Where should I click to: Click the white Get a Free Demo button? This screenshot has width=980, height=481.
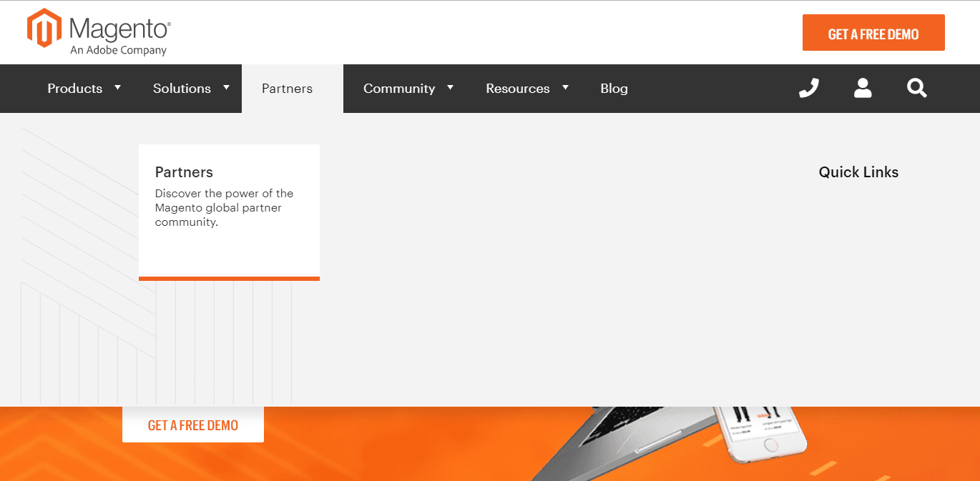pos(193,425)
